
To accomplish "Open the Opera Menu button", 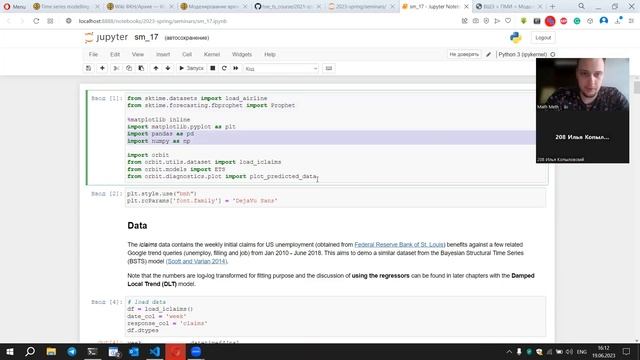I will click(x=15, y=7).
